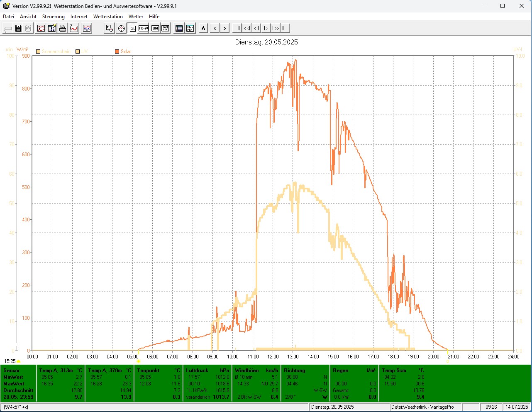Go to previous day with '<' button
This screenshot has width=532, height=412.
point(215,28)
